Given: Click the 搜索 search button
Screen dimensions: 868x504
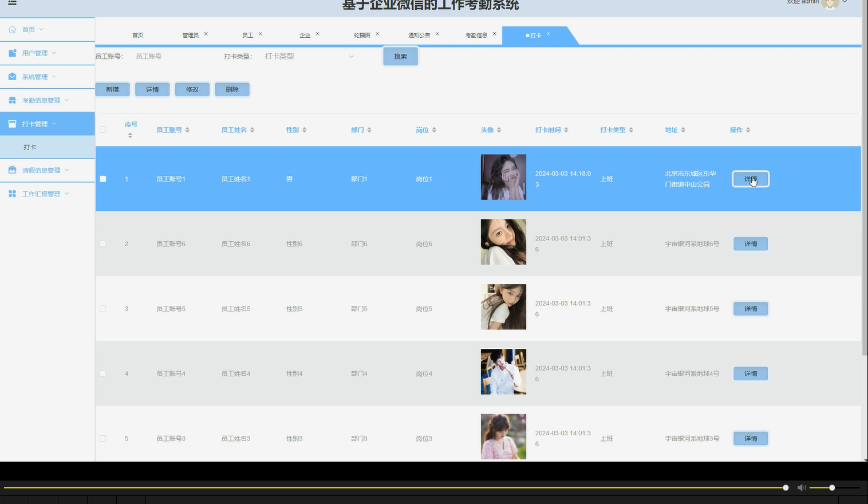Looking at the screenshot, I should coord(400,56).
